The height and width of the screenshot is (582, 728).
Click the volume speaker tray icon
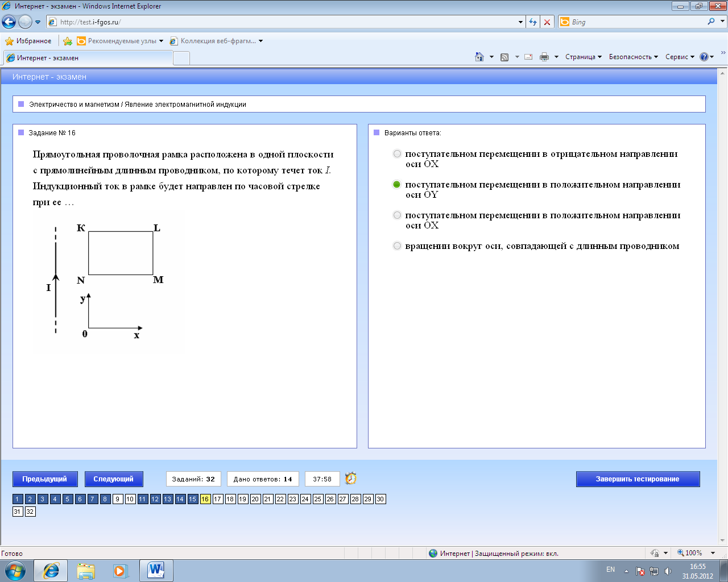point(668,571)
